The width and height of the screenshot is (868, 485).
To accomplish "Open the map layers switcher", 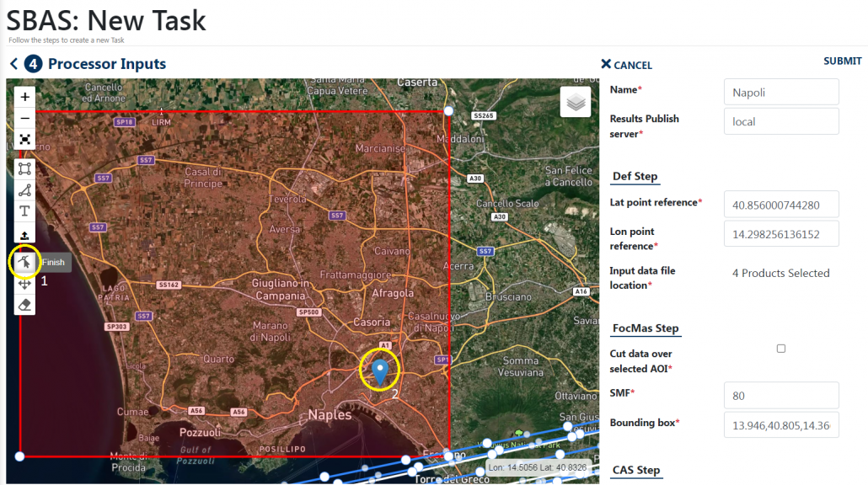I will (576, 103).
